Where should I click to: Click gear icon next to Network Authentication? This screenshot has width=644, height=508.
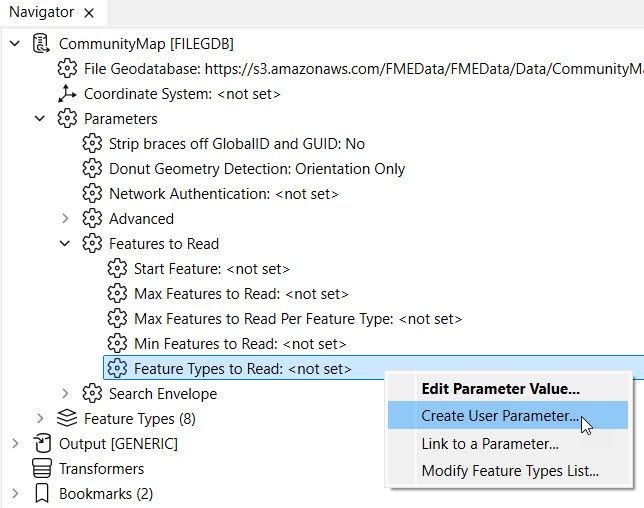(x=92, y=194)
